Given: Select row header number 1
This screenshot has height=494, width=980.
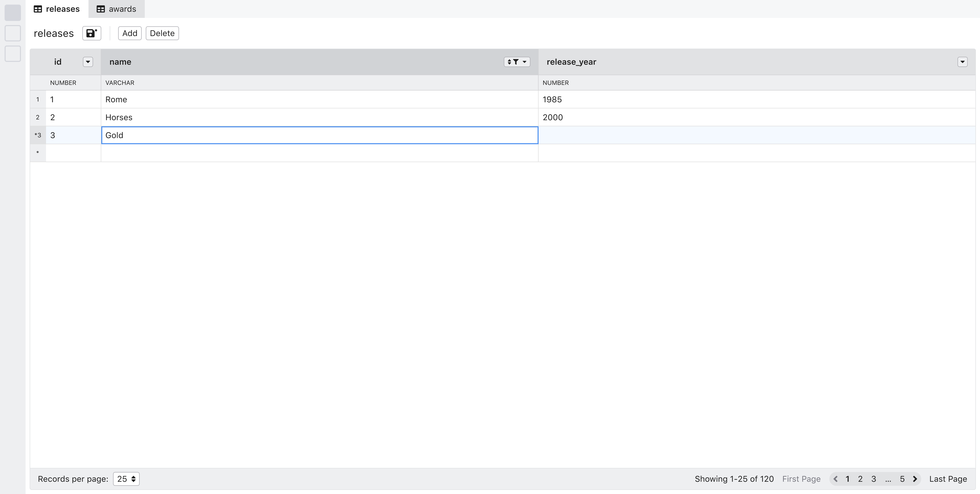Looking at the screenshot, I should click(x=38, y=99).
